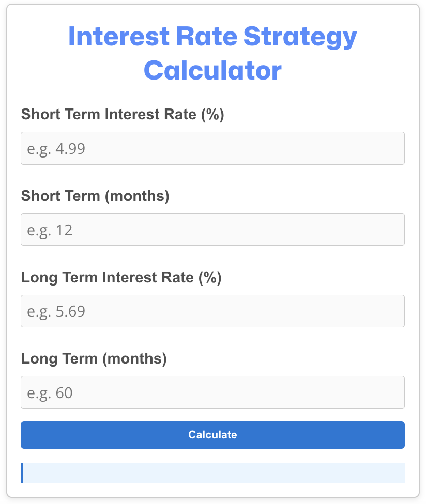Click the 'e.g. 60' placeholder text
Image resolution: width=426 pixels, height=504 pixels.
(50, 393)
